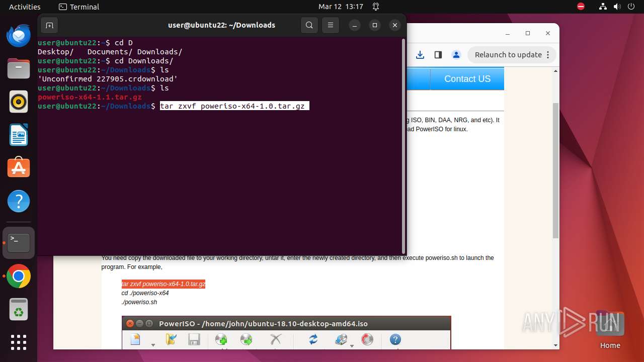The height and width of the screenshot is (362, 644).
Task: Minimize the Terminal window
Action: [355, 25]
